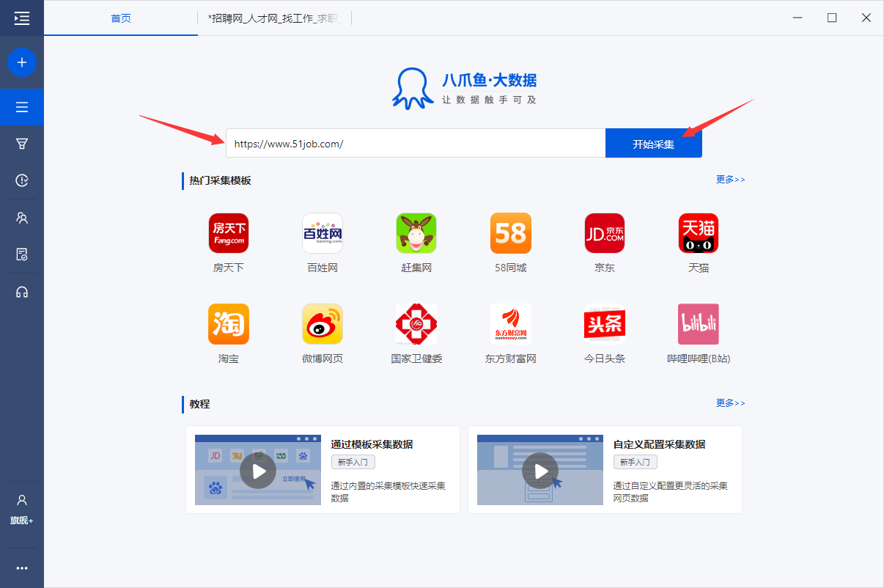
Task: Switch to the 招聘网_人才网 task tab
Action: pos(275,18)
